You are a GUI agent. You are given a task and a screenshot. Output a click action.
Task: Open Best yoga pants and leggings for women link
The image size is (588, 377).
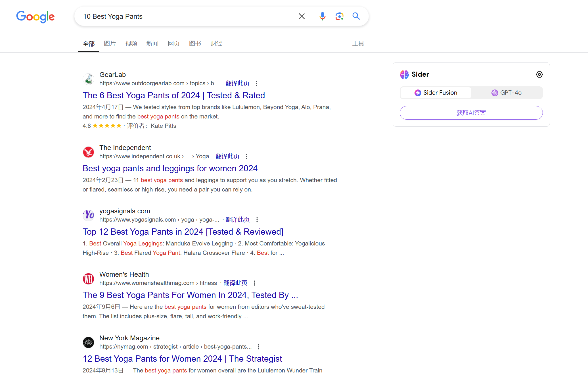pyautogui.click(x=170, y=168)
